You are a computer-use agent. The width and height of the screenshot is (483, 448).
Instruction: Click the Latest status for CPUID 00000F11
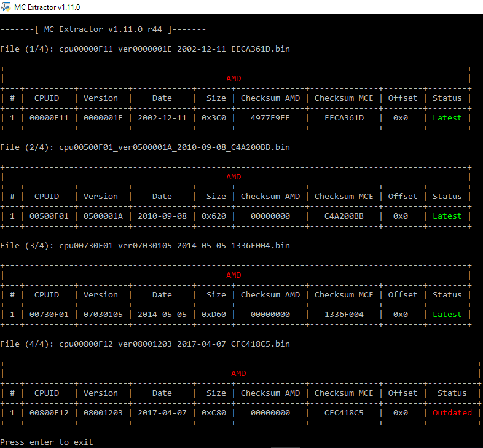[447, 118]
